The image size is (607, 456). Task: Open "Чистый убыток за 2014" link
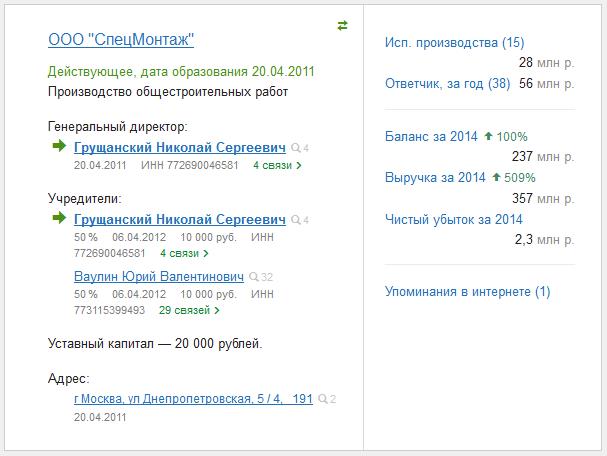point(454,219)
